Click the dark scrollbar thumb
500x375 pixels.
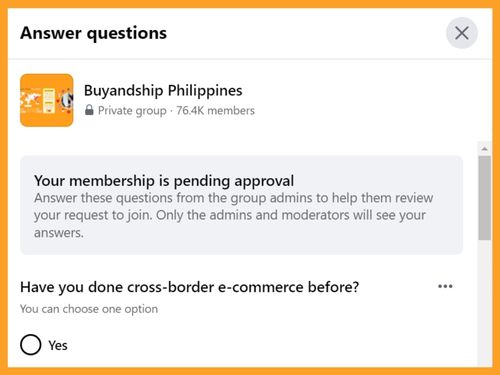[484, 198]
